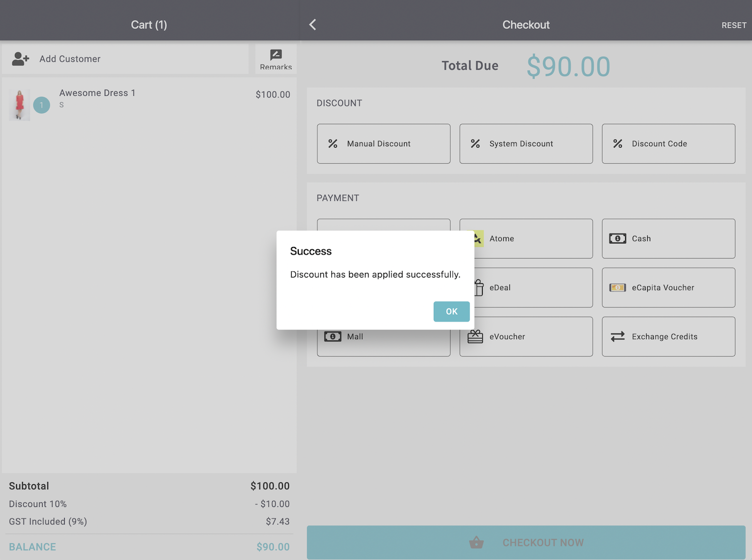Click the System Discount percent icon
The width and height of the screenshot is (752, 560).
tap(475, 144)
